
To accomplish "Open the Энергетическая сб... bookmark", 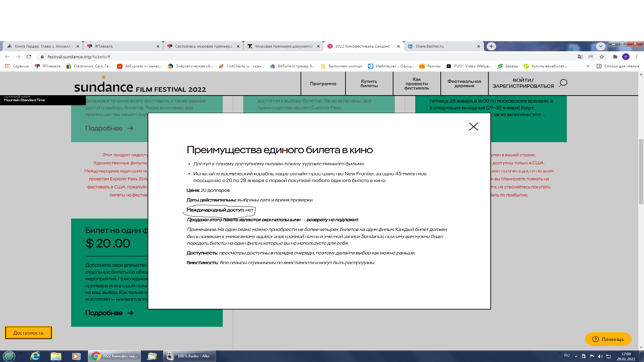I will 191,66.
